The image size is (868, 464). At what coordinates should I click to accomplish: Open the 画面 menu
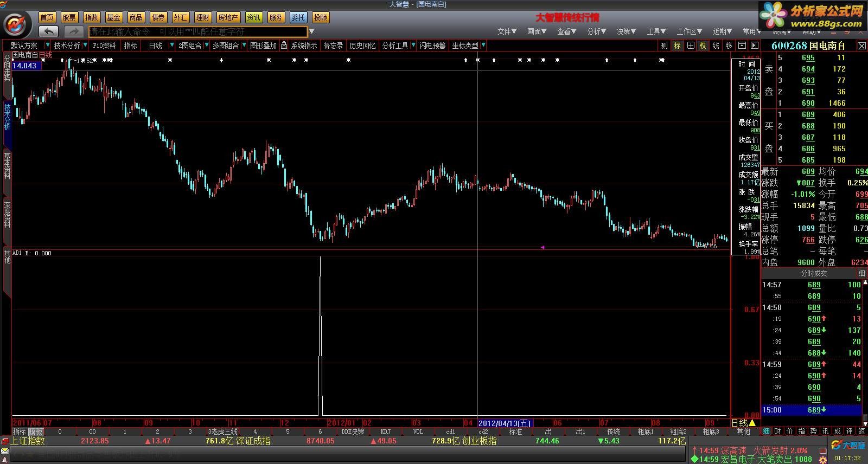[x=537, y=31]
